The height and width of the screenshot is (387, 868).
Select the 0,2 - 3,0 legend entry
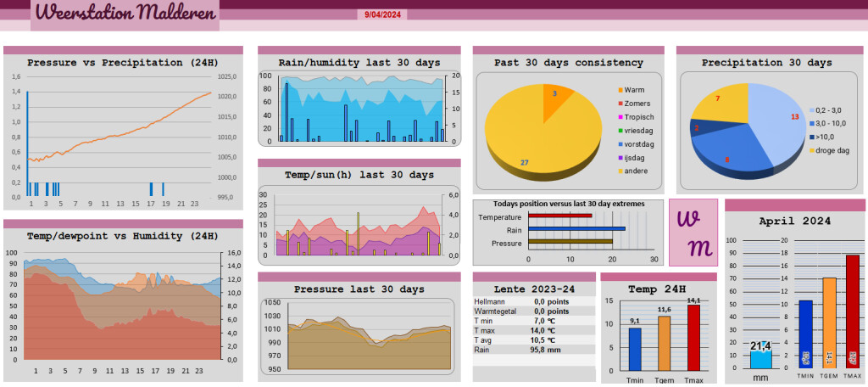(x=824, y=110)
